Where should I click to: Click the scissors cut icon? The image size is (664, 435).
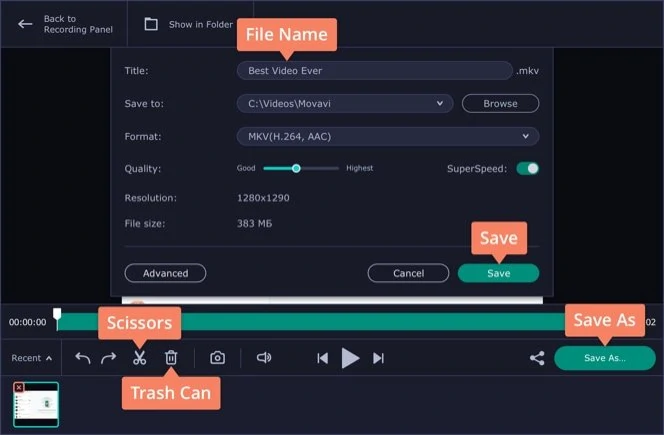(x=140, y=358)
